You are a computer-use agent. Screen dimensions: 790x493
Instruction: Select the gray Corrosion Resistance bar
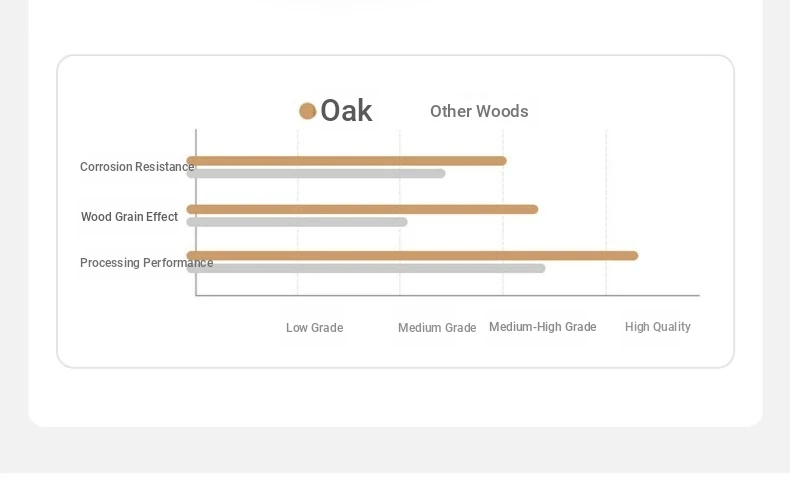click(316, 173)
